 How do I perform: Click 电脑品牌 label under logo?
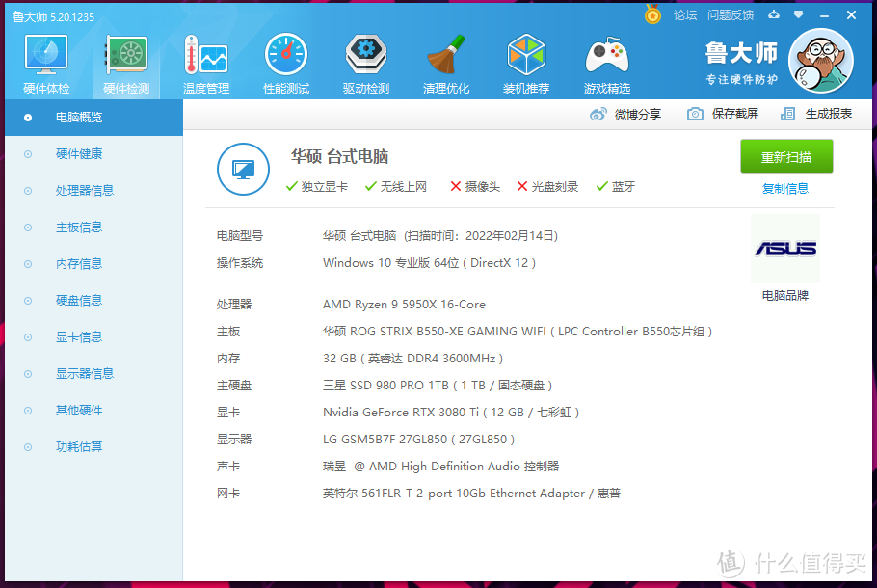tap(785, 295)
